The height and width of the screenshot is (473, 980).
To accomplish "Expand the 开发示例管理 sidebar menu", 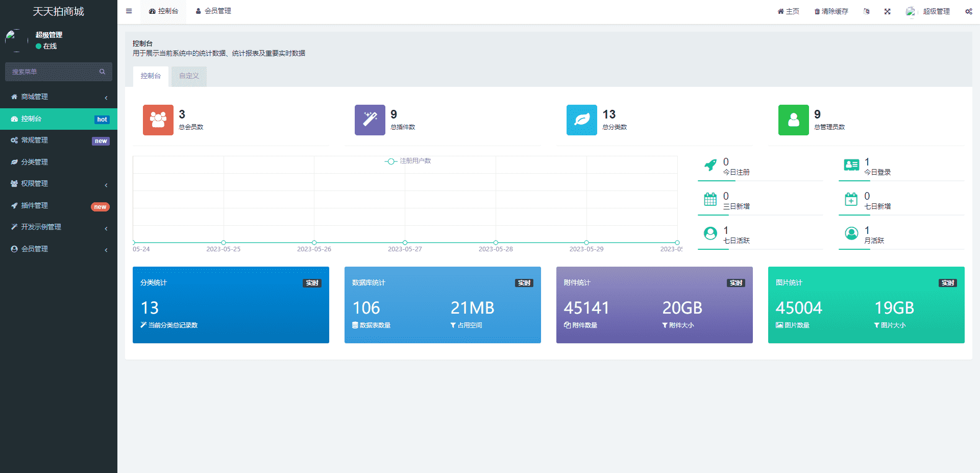I will pyautogui.click(x=59, y=227).
